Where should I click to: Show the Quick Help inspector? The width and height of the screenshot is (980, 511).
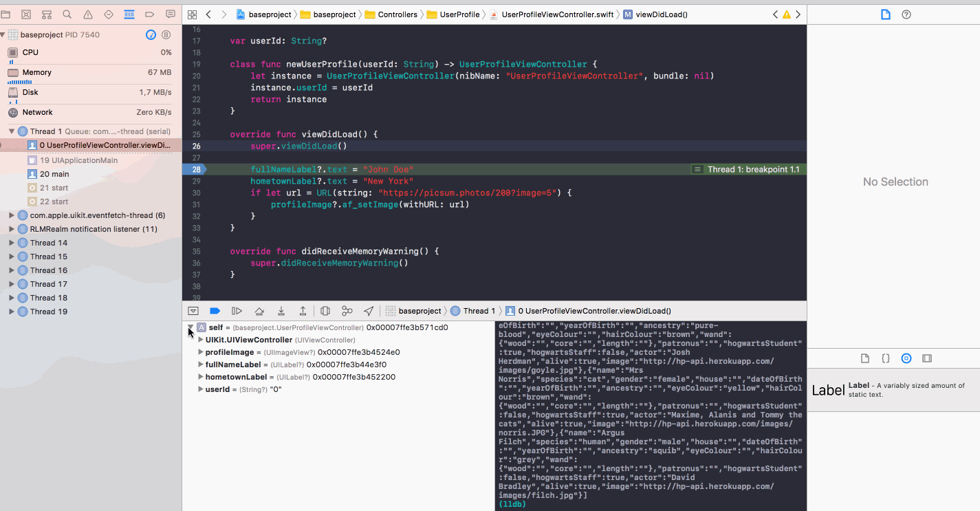pos(906,14)
